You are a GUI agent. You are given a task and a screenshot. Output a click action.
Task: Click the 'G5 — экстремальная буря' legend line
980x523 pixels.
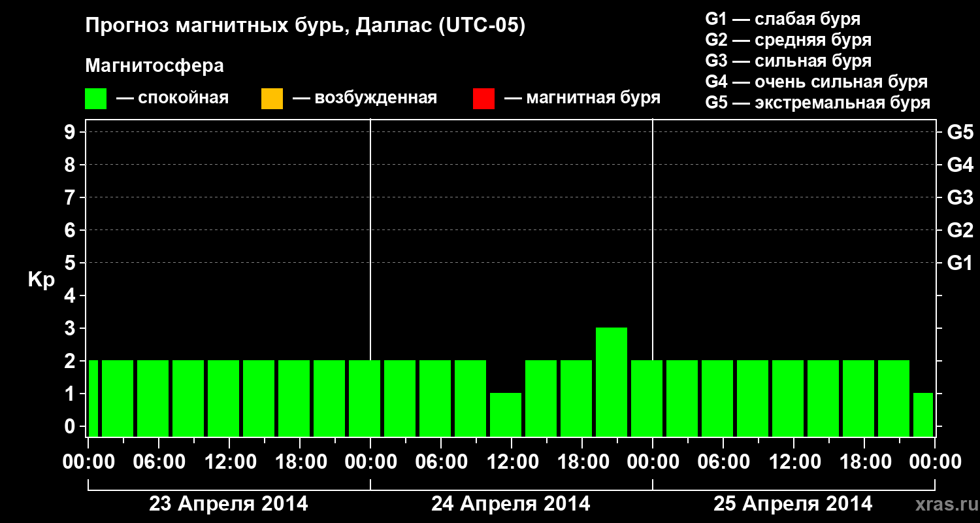coord(818,103)
